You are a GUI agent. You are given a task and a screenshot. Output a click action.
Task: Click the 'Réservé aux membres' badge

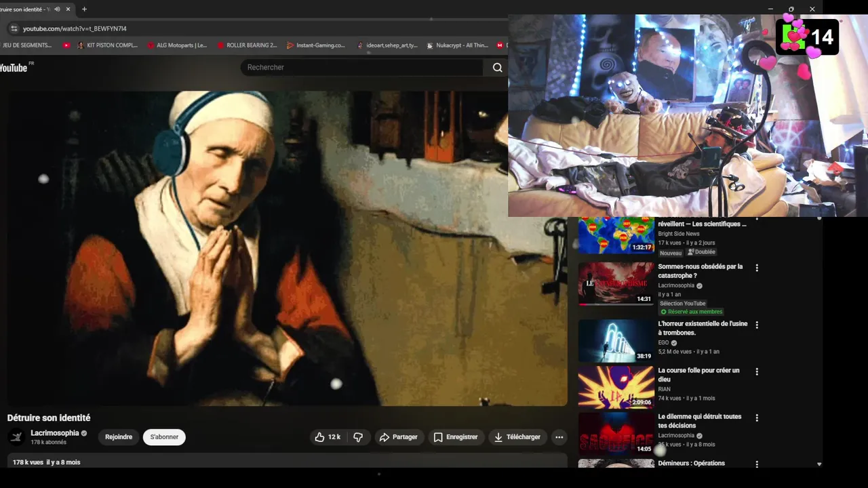tap(691, 312)
